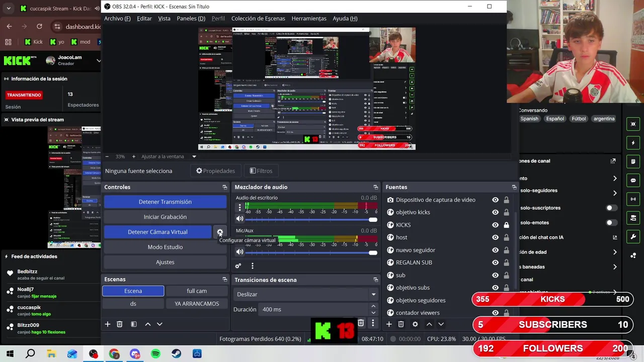Move scene down in Escenas panel
644x362 pixels.
[159, 324]
